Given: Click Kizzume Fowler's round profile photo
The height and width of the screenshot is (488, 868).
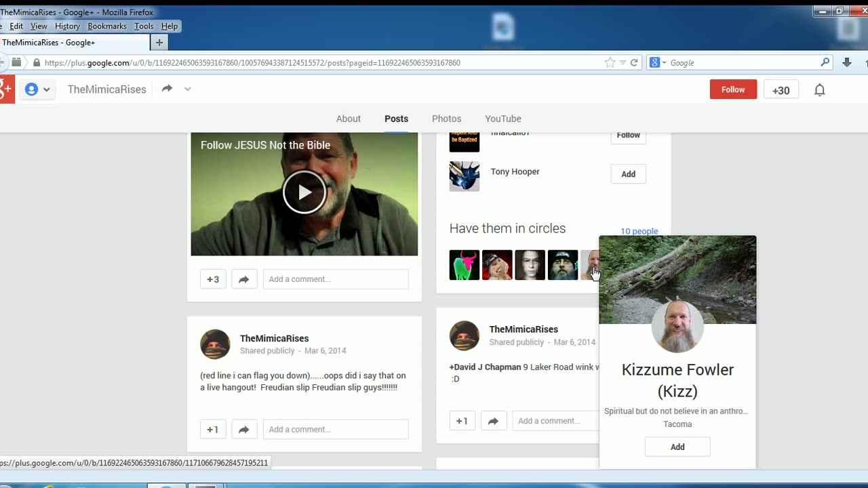Looking at the screenshot, I should (x=677, y=327).
